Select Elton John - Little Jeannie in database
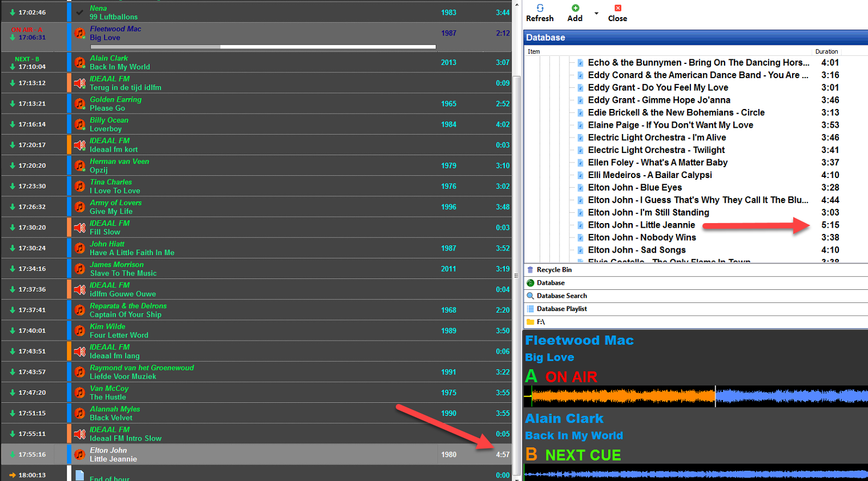Image resolution: width=868 pixels, height=481 pixels. coord(641,225)
